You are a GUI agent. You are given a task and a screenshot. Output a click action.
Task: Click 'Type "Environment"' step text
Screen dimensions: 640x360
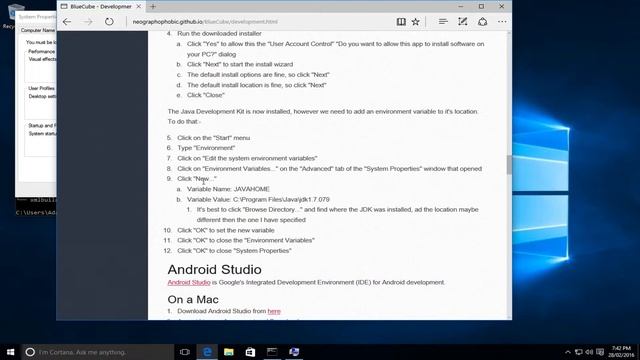[x=206, y=148]
